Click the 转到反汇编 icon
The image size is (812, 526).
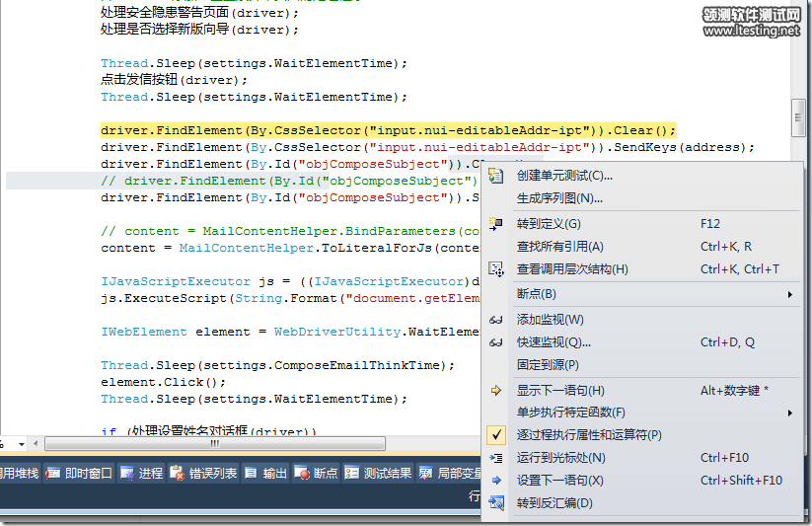point(496,503)
